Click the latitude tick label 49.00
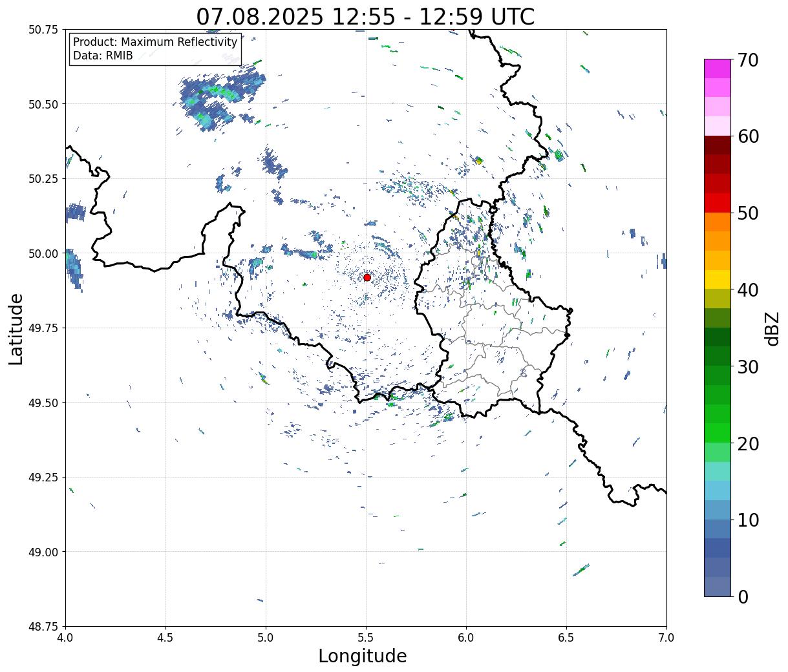Screen dimensions: 788x672 (x=43, y=552)
